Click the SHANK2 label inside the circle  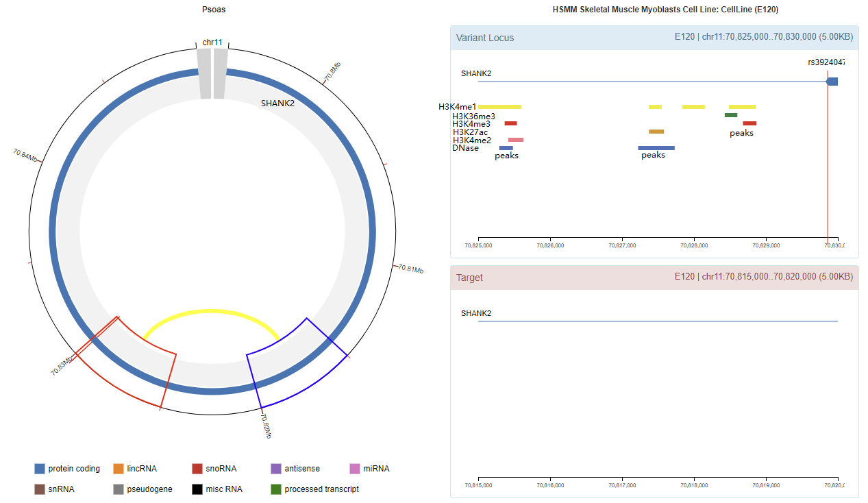pyautogui.click(x=277, y=103)
